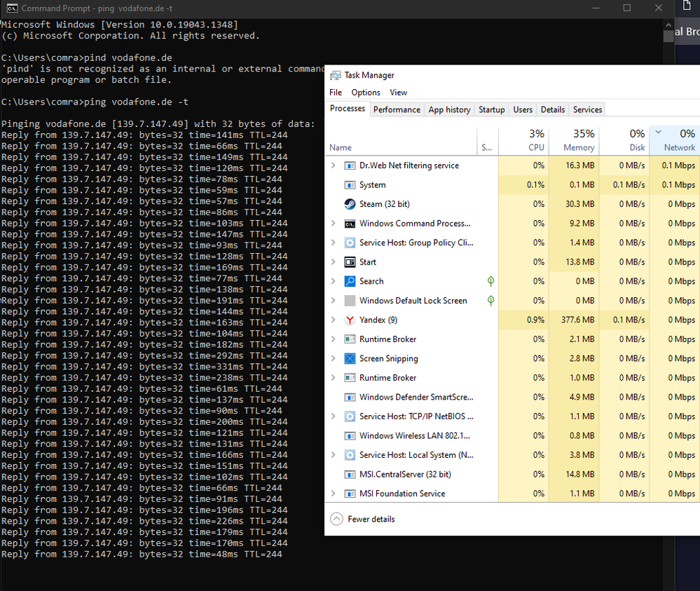Click the Command Prompt title bar icon
The width and height of the screenshot is (700, 591).
click(x=11, y=8)
